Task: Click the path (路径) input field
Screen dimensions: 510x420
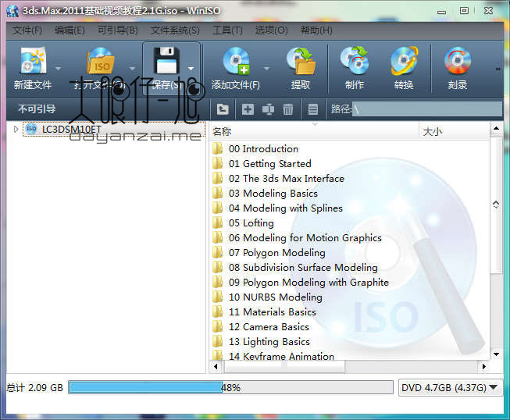Action: (427, 109)
